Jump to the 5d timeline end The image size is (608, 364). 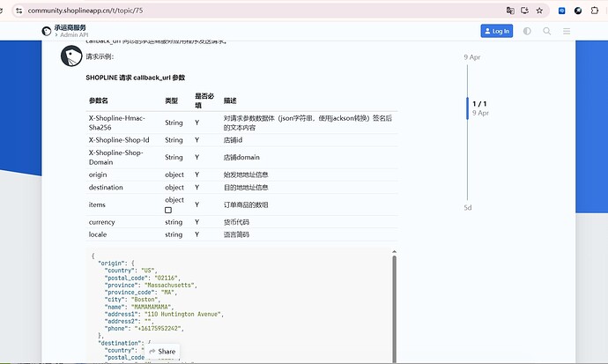(468, 207)
